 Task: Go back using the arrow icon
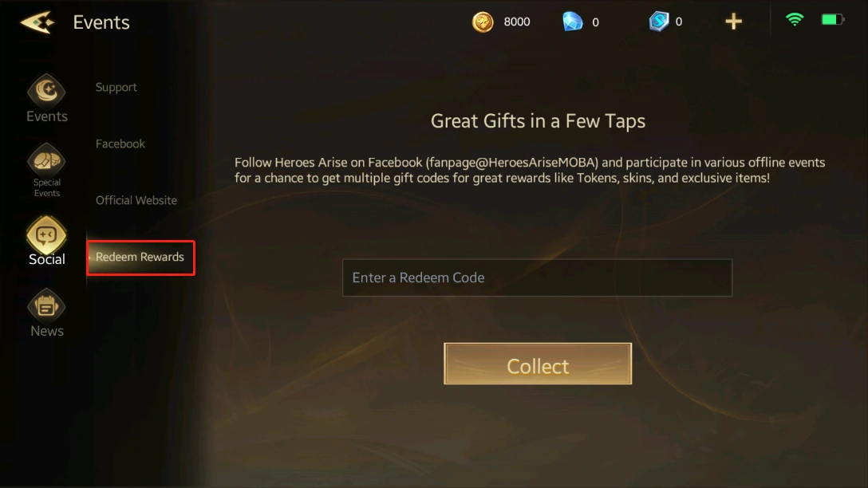coord(37,22)
